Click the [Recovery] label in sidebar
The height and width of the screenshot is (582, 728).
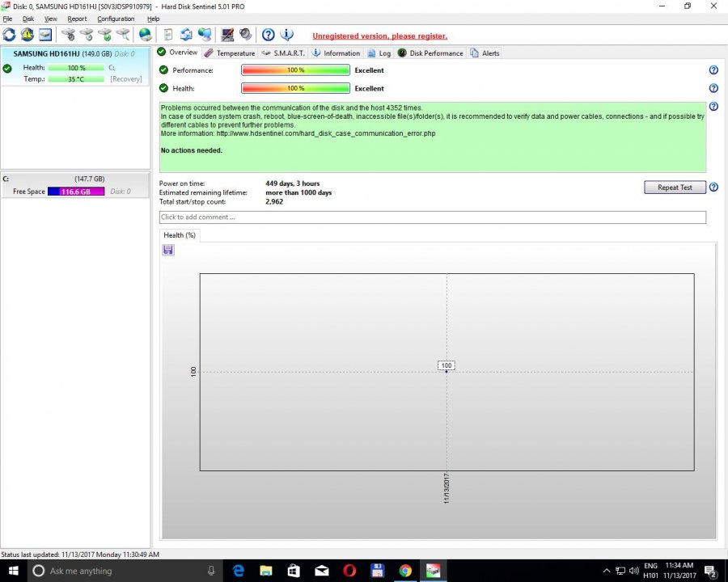(126, 79)
